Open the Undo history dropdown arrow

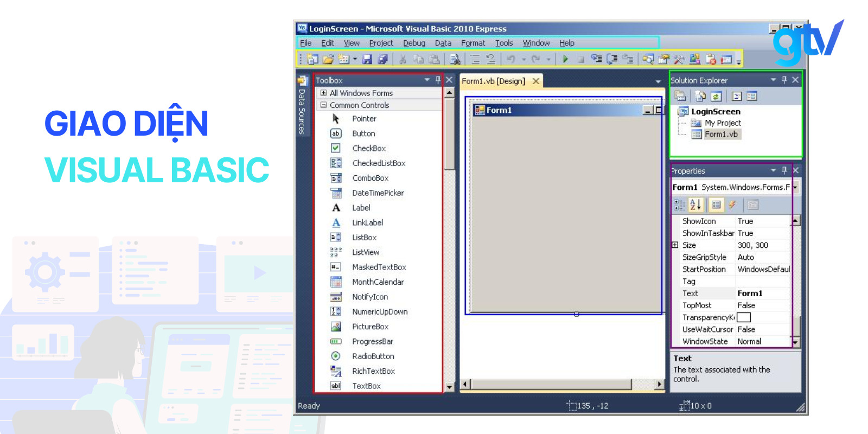pos(524,59)
